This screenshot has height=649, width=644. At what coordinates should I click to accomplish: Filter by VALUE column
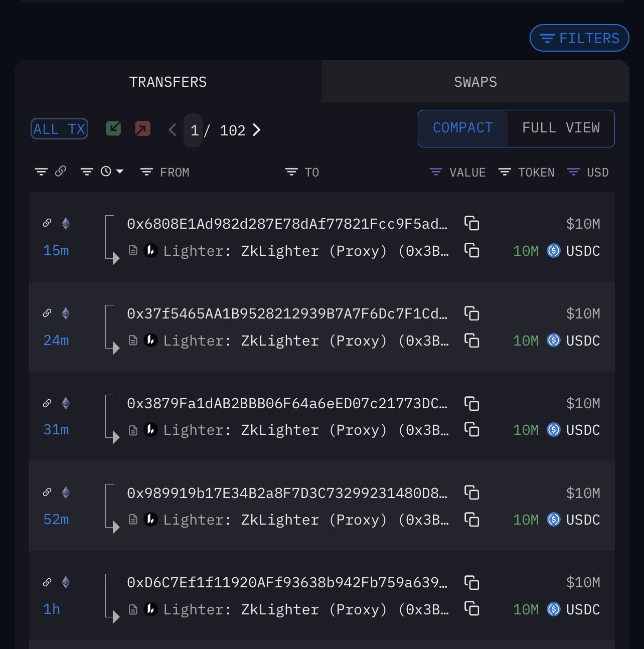(x=436, y=172)
